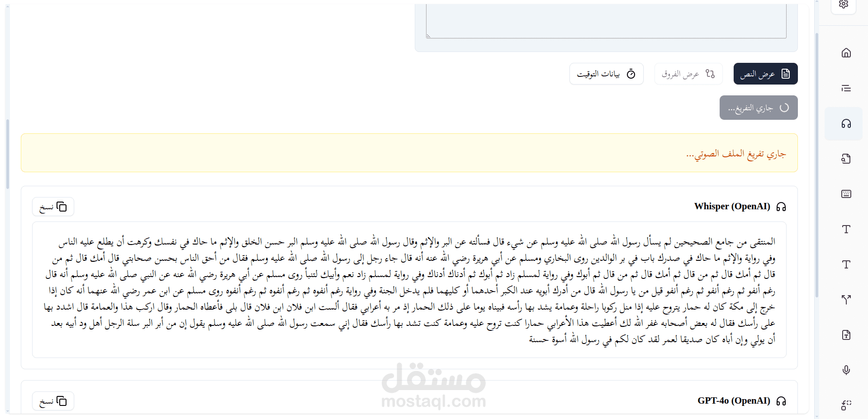Viewport: 868px width, 419px height.
Task: Click the جاري التفريغ transcribing button
Action: (759, 108)
